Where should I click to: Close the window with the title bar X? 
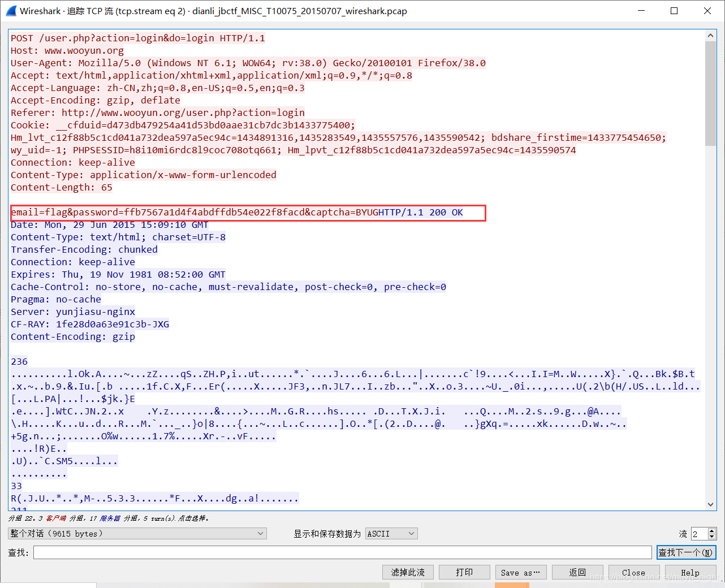pos(707,11)
